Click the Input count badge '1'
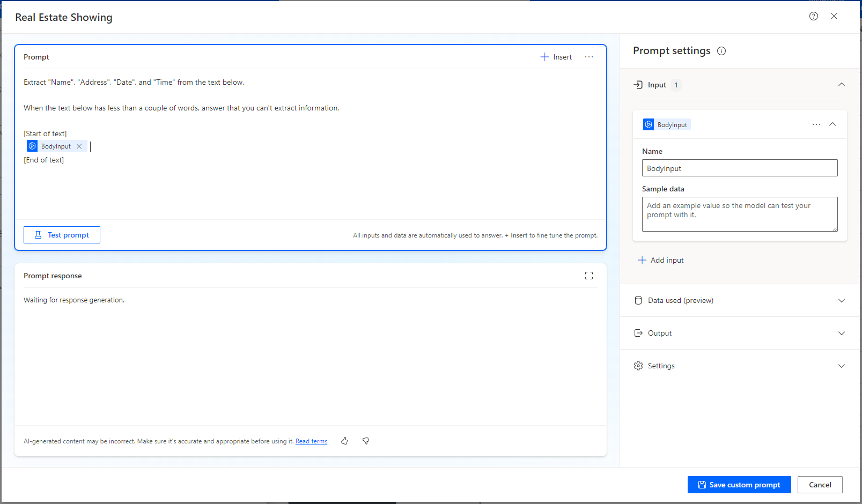Image resolution: width=862 pixels, height=504 pixels. 676,85
